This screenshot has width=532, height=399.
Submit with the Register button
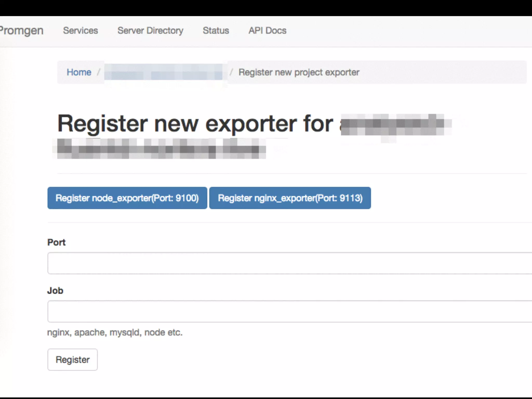tap(72, 360)
